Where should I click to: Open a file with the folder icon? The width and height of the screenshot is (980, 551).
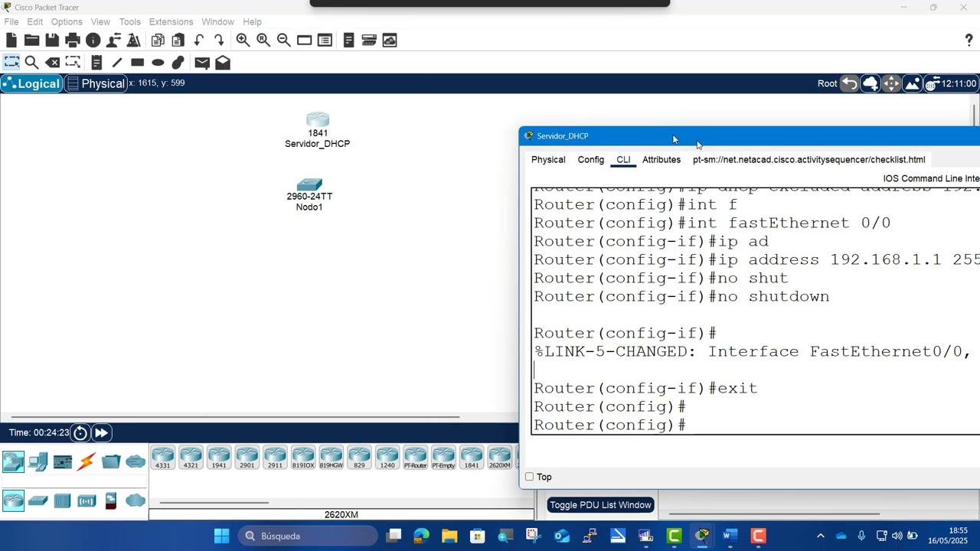pos(31,41)
